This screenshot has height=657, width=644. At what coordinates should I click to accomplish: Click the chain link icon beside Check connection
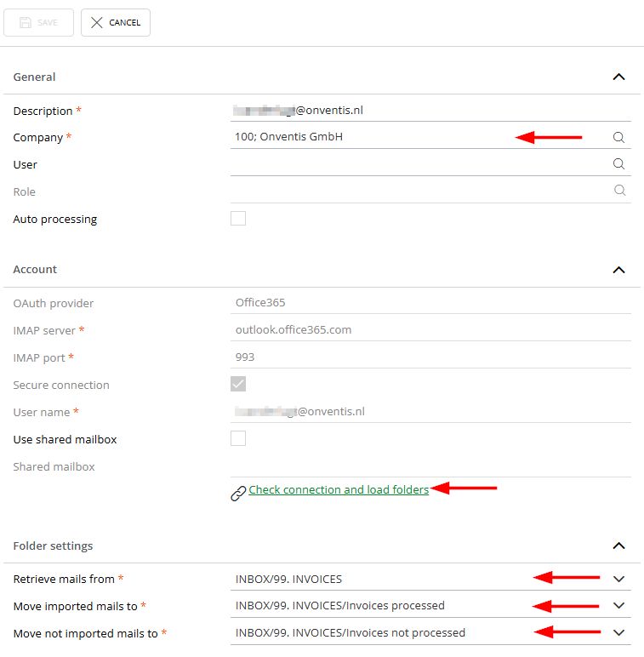pyautogui.click(x=238, y=494)
